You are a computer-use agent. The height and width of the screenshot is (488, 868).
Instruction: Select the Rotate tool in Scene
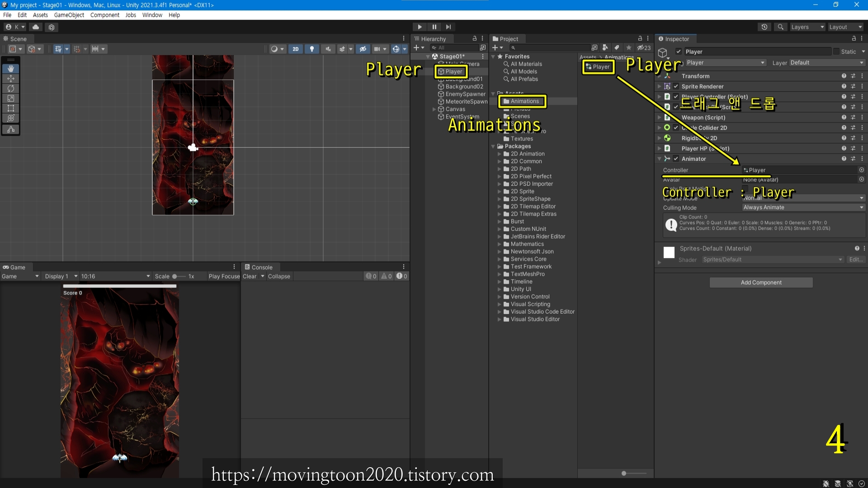(11, 89)
